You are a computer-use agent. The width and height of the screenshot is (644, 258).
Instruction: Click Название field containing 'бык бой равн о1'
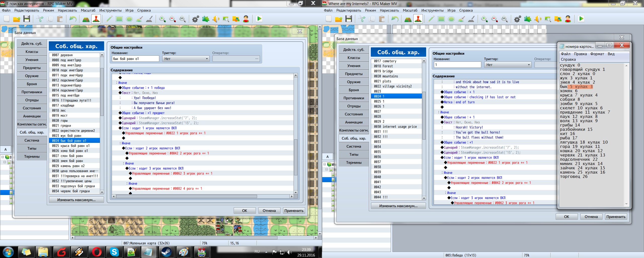(x=135, y=59)
